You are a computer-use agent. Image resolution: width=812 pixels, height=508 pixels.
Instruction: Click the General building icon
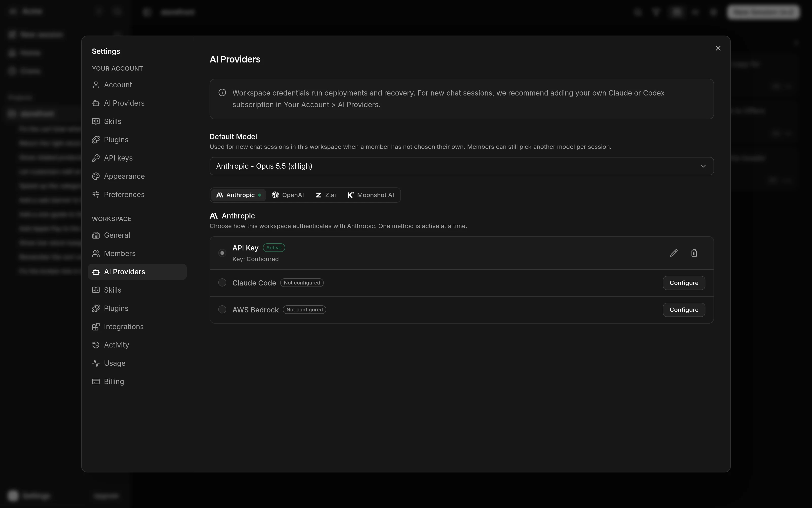coord(96,235)
